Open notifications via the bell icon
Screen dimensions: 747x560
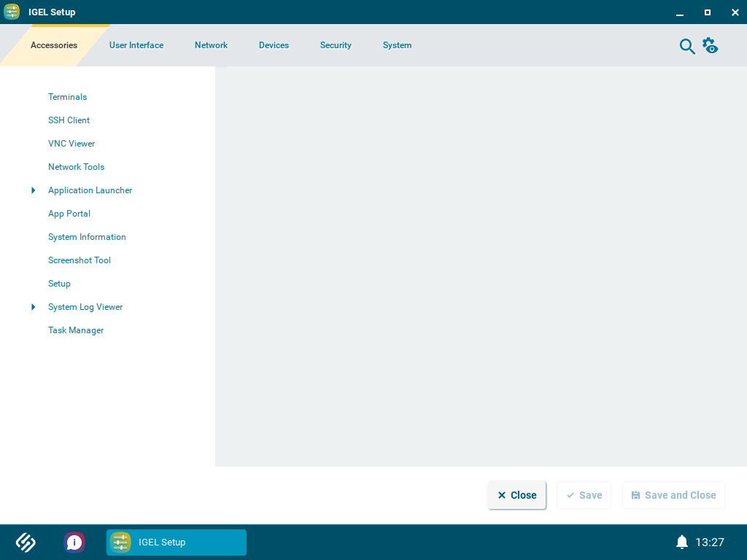[x=681, y=542]
